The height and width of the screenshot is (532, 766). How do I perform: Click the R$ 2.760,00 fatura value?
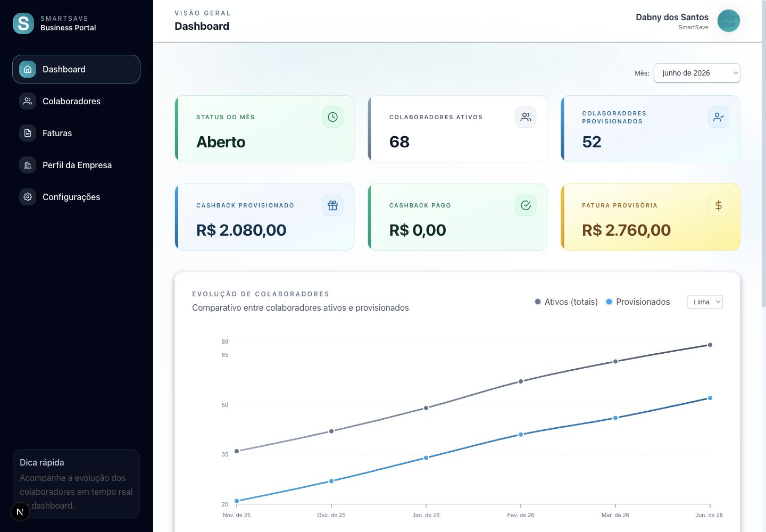(627, 230)
